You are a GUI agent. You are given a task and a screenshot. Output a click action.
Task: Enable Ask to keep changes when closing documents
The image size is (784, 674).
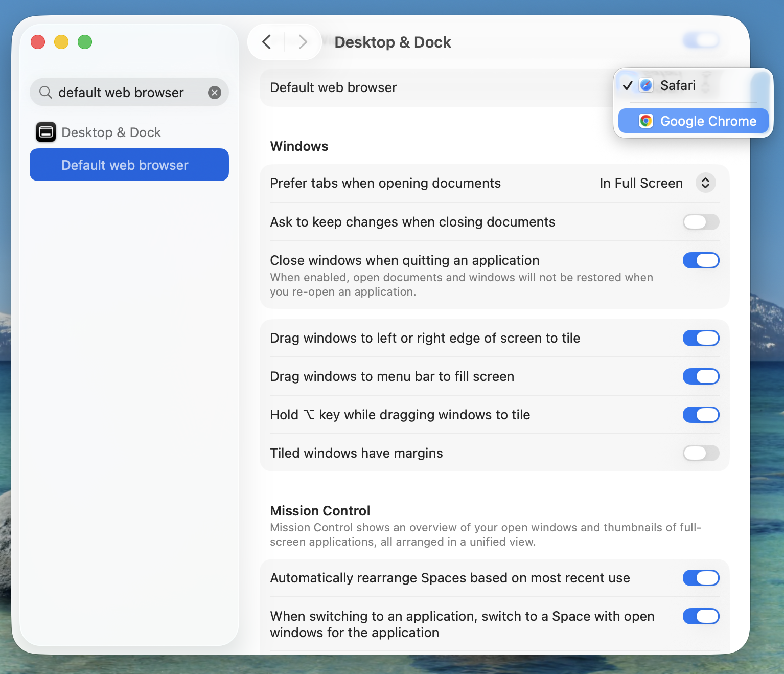tap(701, 222)
